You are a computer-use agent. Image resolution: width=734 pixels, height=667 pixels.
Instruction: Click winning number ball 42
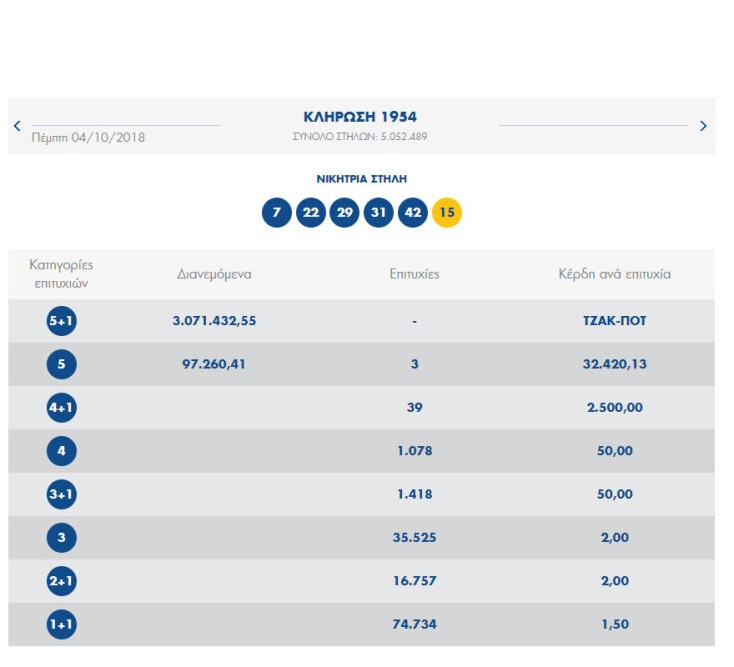[x=412, y=213]
